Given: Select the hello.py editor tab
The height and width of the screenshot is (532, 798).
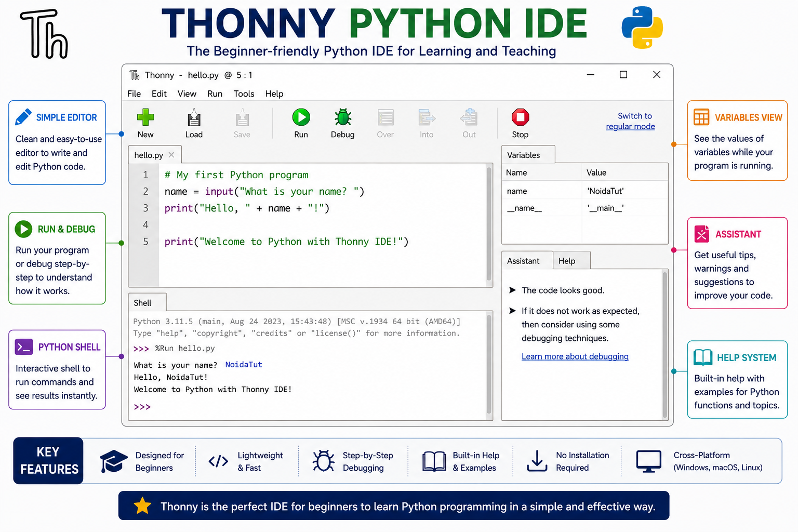Looking at the screenshot, I should coord(154,155).
